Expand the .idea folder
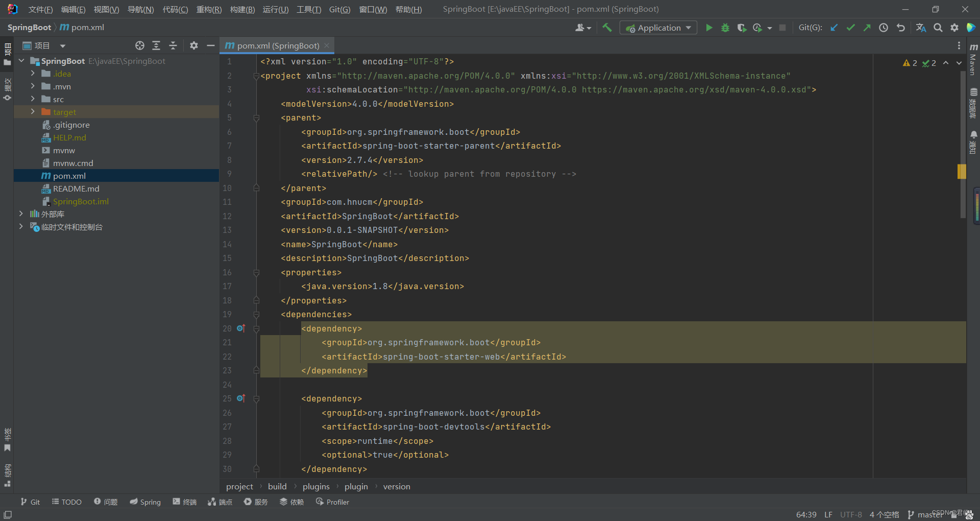980x521 pixels. [x=33, y=74]
